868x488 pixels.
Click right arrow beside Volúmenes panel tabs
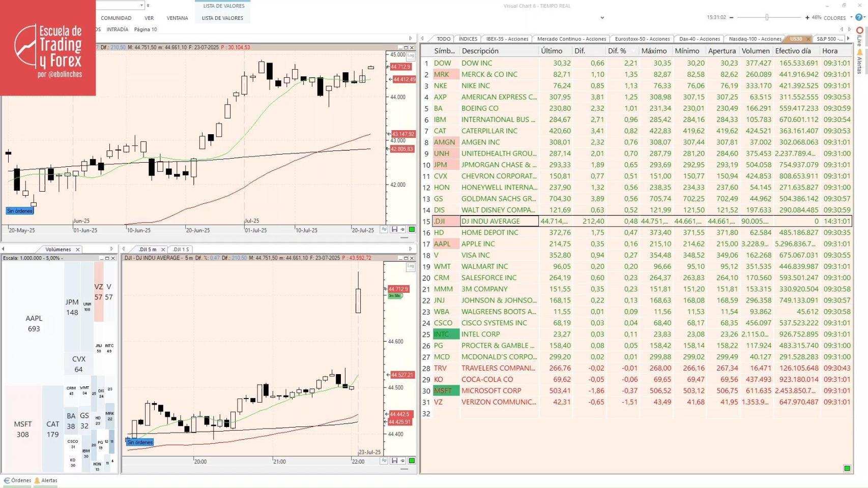(112, 249)
